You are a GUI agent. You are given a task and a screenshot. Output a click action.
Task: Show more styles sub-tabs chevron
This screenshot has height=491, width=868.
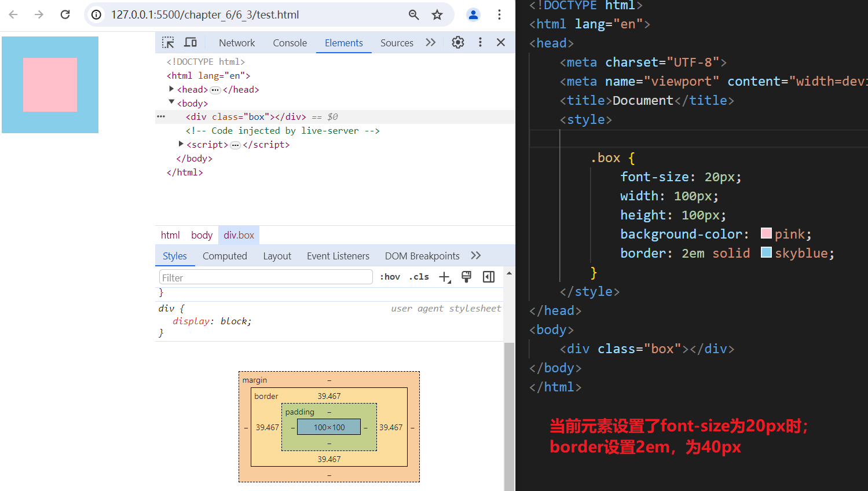[476, 255]
